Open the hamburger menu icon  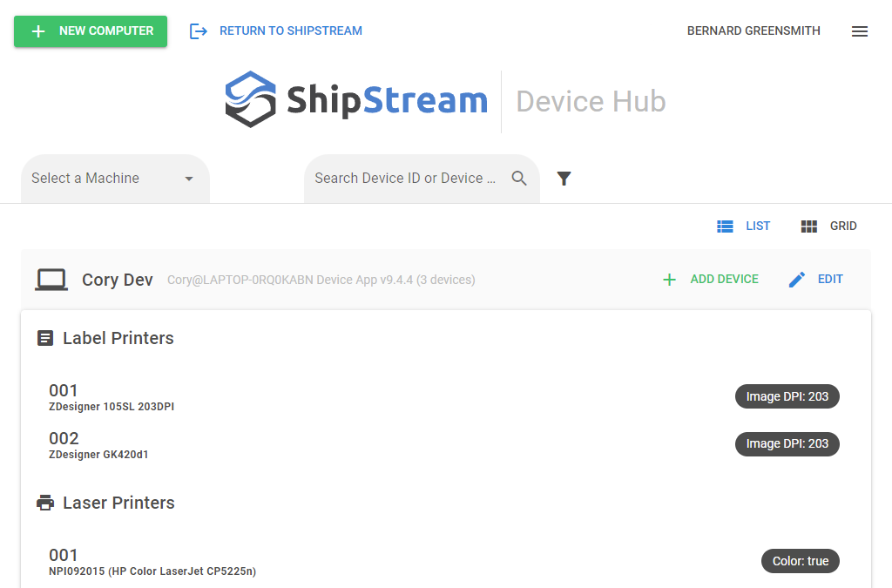(859, 31)
